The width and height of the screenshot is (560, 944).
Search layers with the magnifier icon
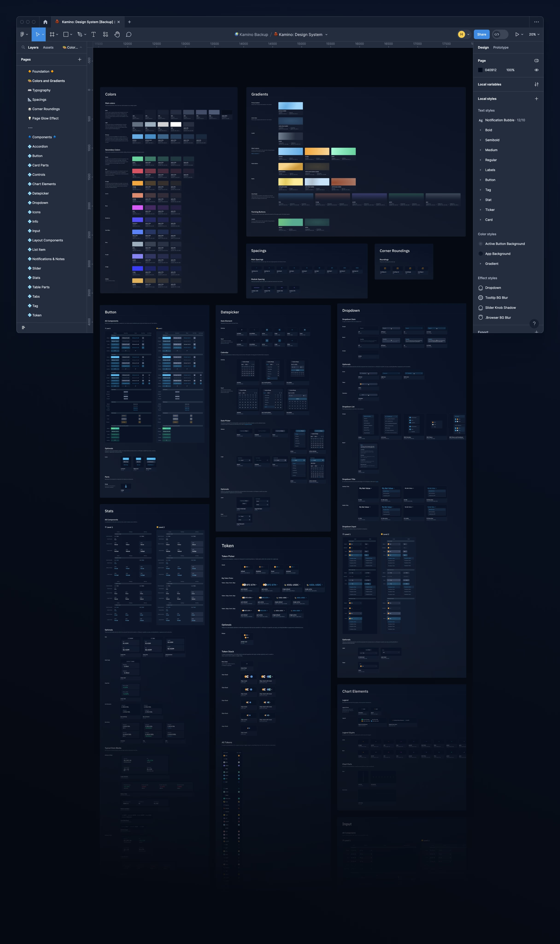pos(23,47)
